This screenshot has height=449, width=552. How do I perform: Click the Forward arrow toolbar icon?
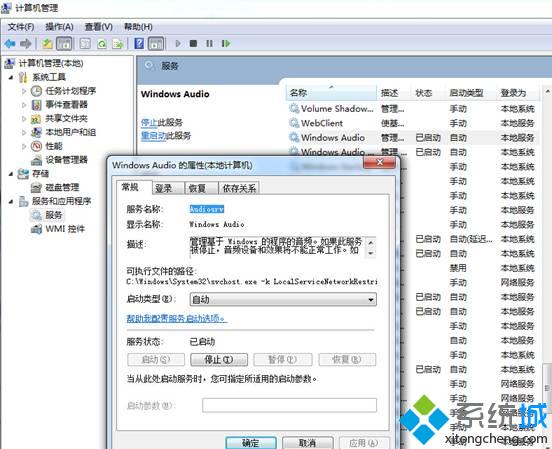pos(26,44)
